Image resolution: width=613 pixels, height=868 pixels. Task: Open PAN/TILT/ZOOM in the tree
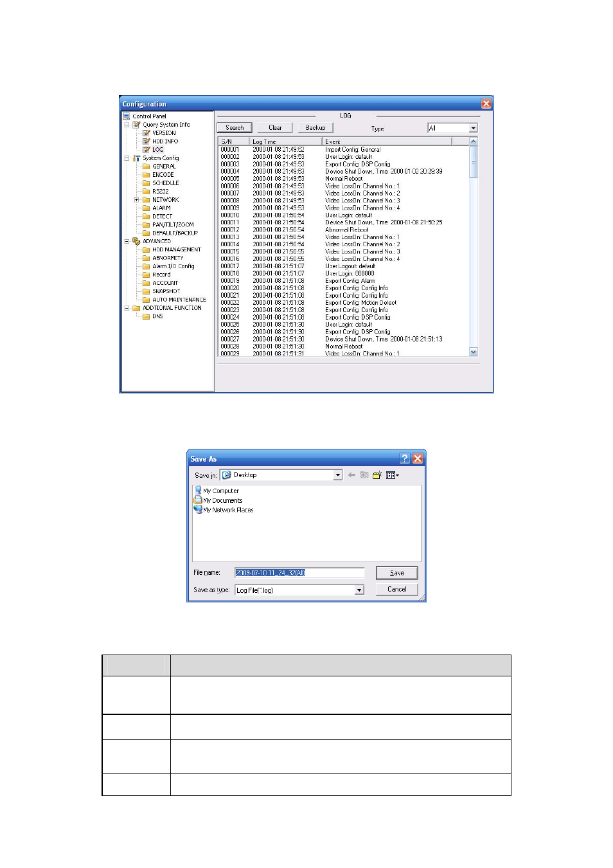(173, 225)
